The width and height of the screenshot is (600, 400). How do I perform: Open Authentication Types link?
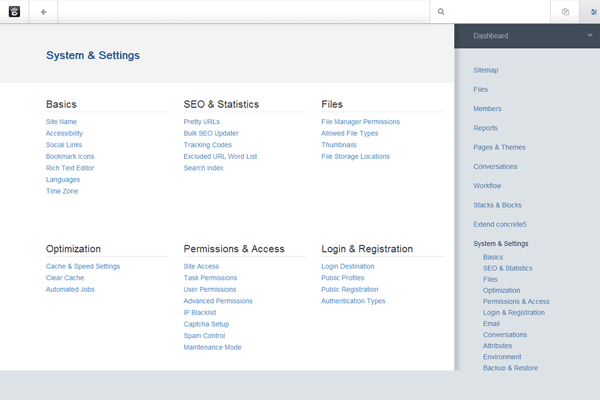pos(353,301)
